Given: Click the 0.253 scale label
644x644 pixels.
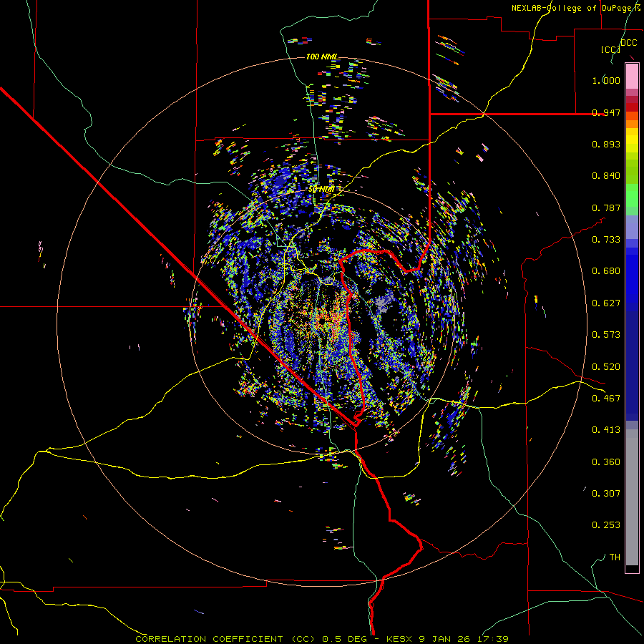Looking at the screenshot, I should pos(606,525).
